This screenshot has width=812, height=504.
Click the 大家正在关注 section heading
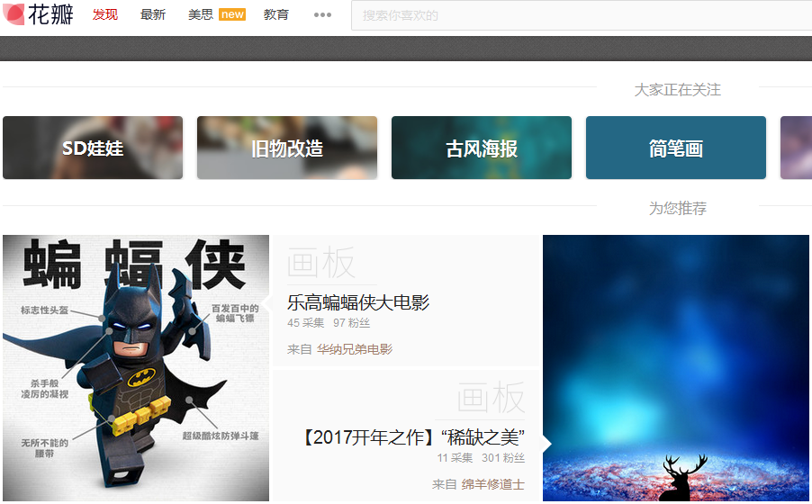pyautogui.click(x=677, y=90)
